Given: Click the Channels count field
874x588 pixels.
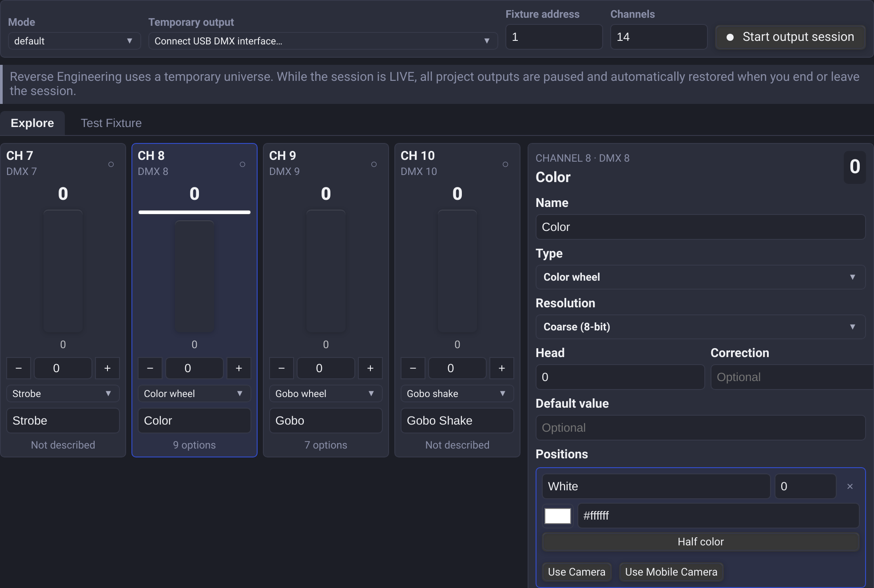Looking at the screenshot, I should click(659, 37).
